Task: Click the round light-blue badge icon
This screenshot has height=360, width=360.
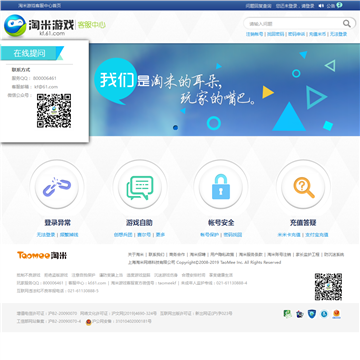Action: 324,314
